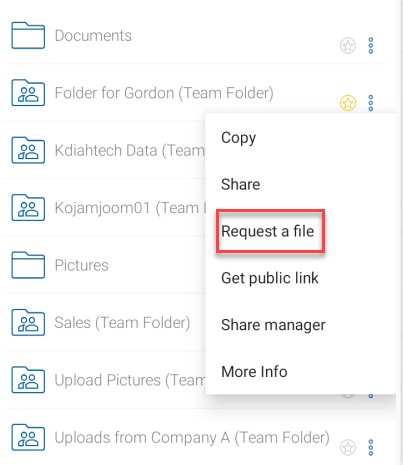Star the Documents folder as favorite
The width and height of the screenshot is (403, 465).
click(348, 46)
